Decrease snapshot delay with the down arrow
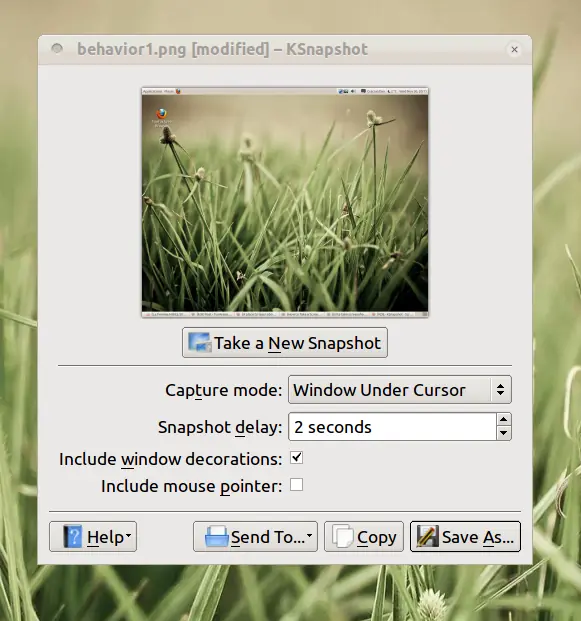The image size is (581, 621). click(x=504, y=433)
